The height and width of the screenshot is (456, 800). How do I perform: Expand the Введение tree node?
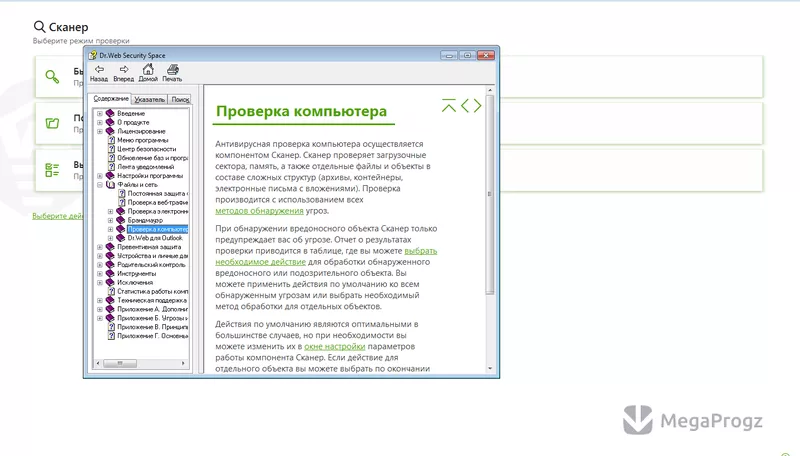point(100,113)
